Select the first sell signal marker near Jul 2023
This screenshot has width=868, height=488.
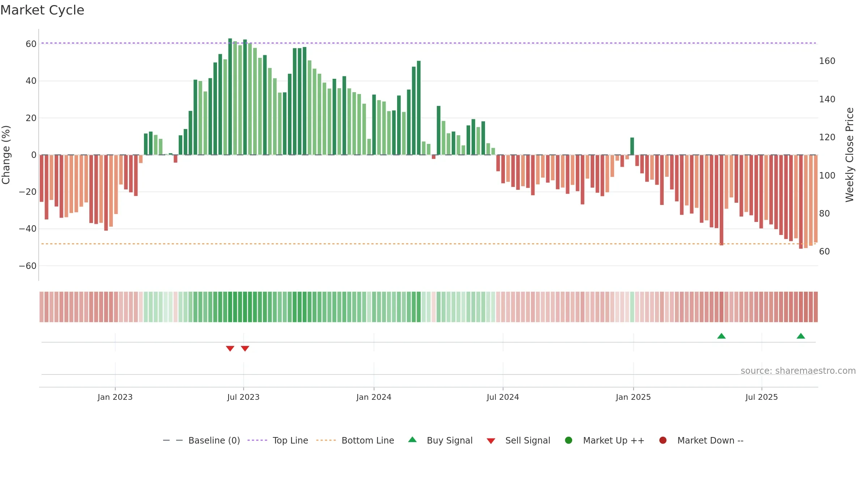230,348
